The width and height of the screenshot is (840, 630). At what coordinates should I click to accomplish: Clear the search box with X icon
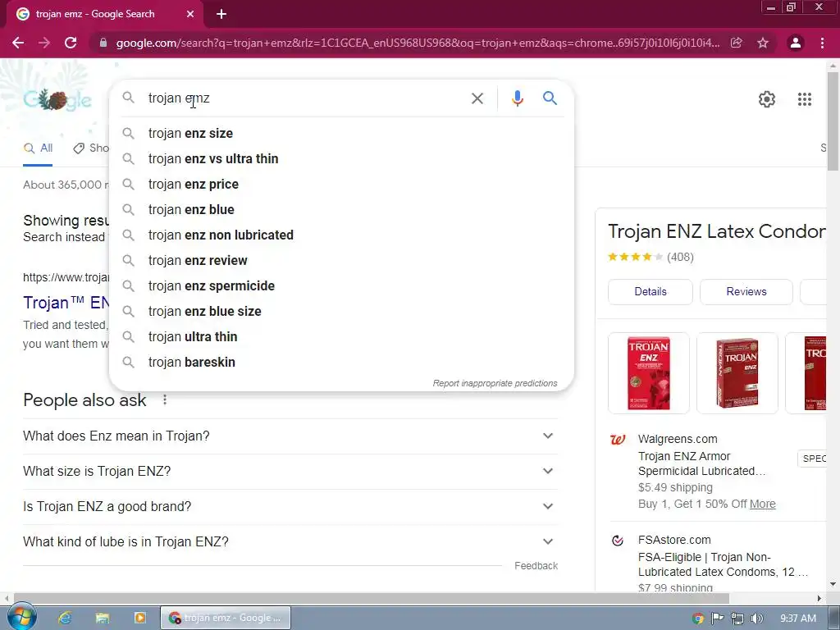click(477, 98)
